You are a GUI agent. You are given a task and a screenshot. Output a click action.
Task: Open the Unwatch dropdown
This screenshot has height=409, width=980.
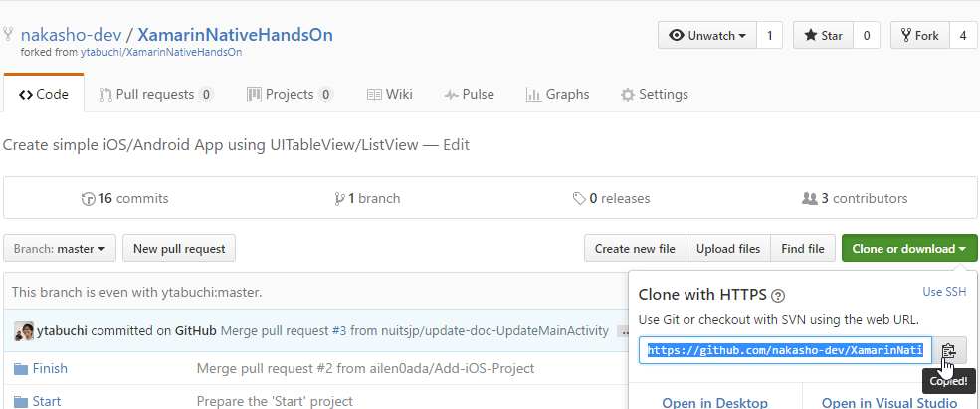(x=706, y=36)
